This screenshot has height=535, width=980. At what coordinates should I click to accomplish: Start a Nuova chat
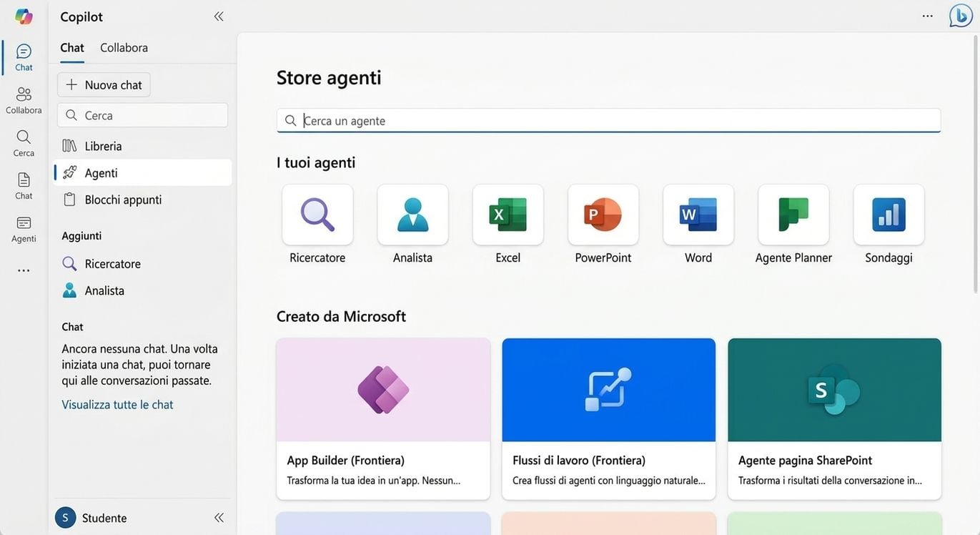click(104, 84)
